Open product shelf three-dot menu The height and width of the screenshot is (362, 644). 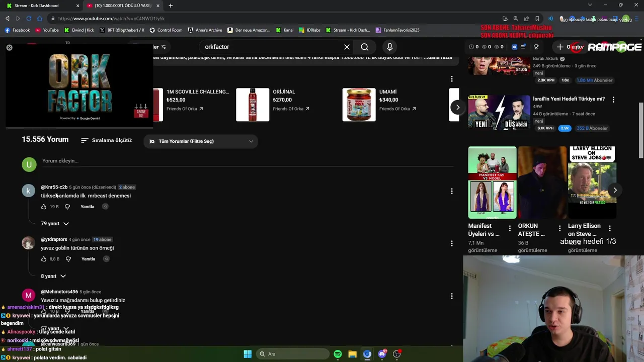click(452, 79)
